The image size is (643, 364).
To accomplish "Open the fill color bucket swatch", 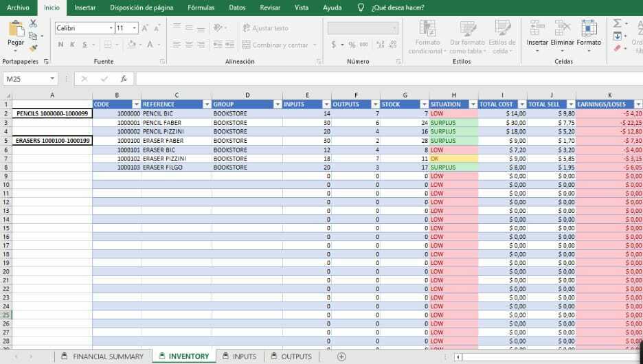I will pos(131,45).
